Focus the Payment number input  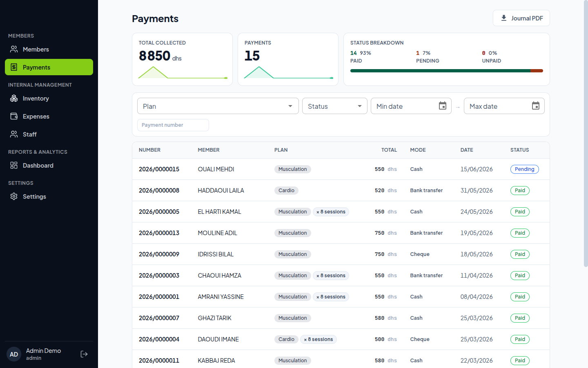click(173, 125)
